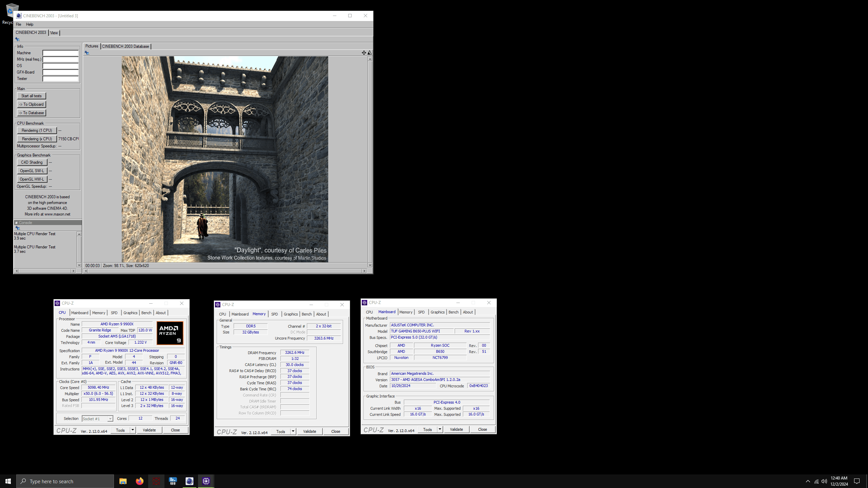The height and width of the screenshot is (488, 868).
Task: Show hidden system tray icons
Action: coord(808,481)
